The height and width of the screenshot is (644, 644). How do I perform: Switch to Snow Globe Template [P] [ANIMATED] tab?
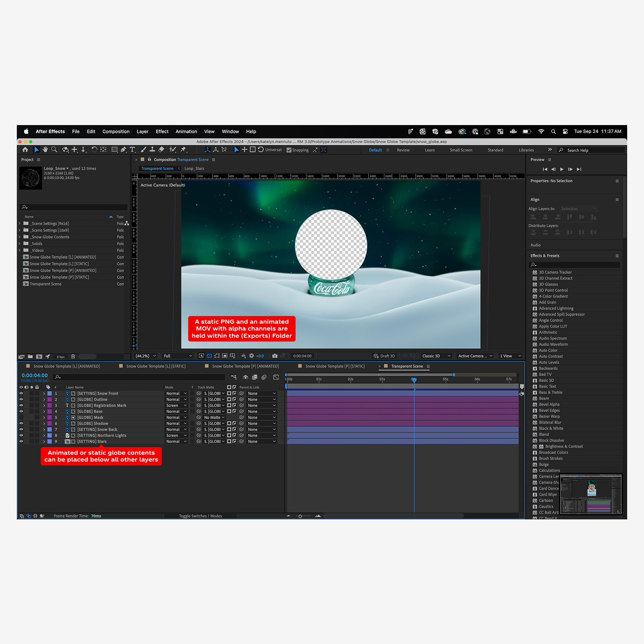point(246,366)
